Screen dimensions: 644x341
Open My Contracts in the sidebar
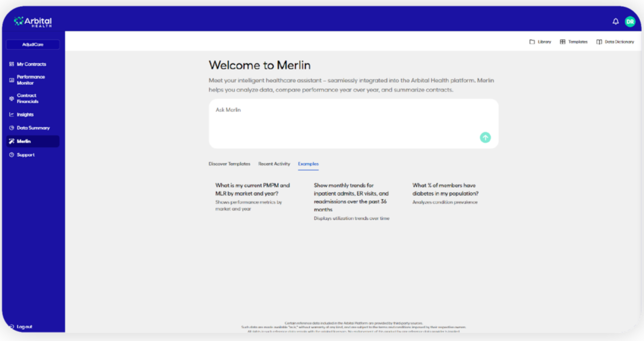31,64
